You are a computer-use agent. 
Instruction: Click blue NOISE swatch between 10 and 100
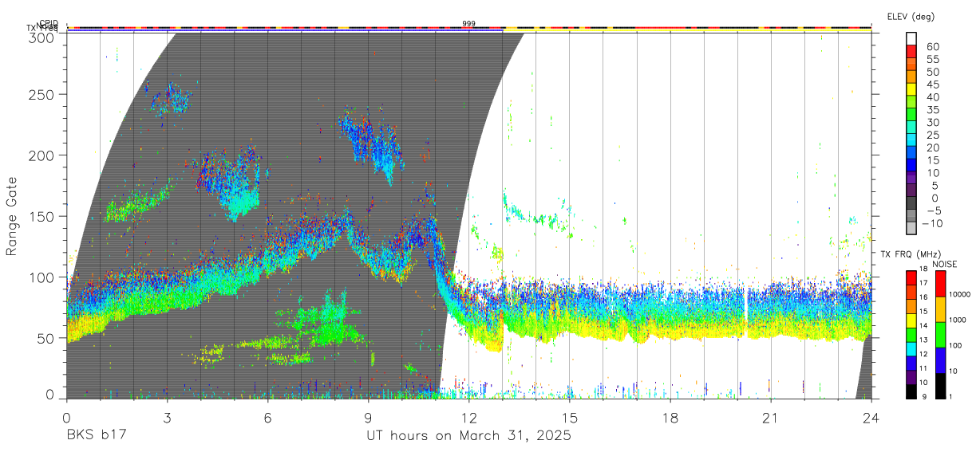940,360
